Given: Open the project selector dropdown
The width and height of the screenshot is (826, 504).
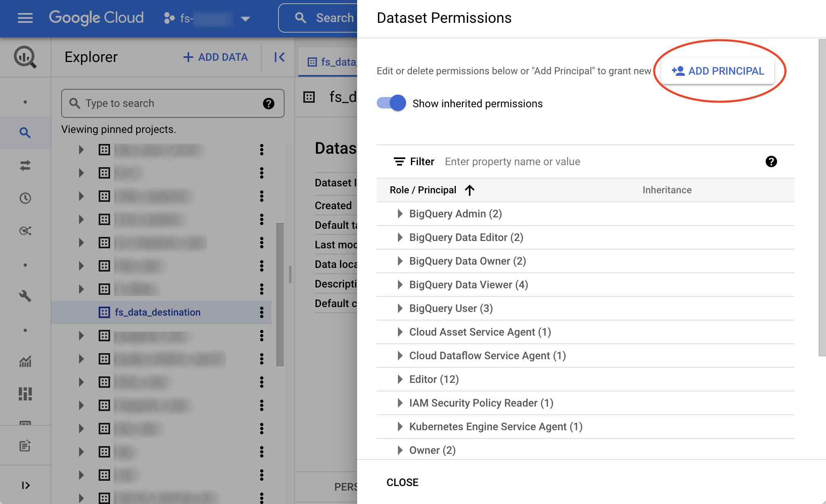Looking at the screenshot, I should (207, 18).
